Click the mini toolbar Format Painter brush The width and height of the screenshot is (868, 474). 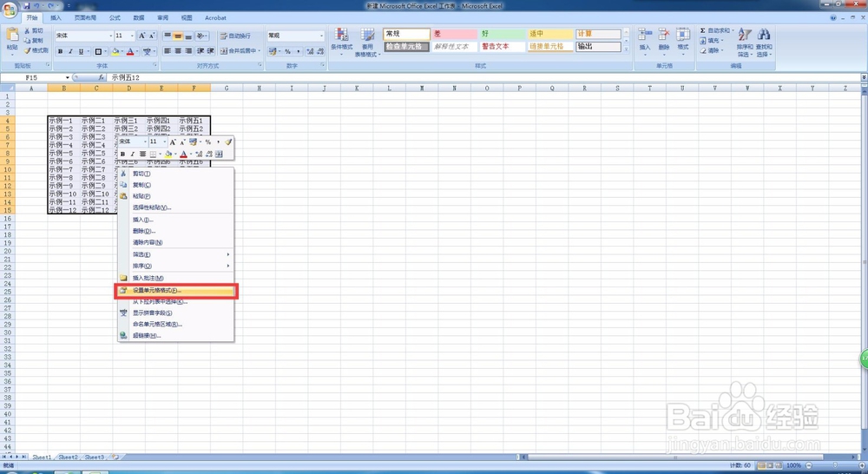228,142
